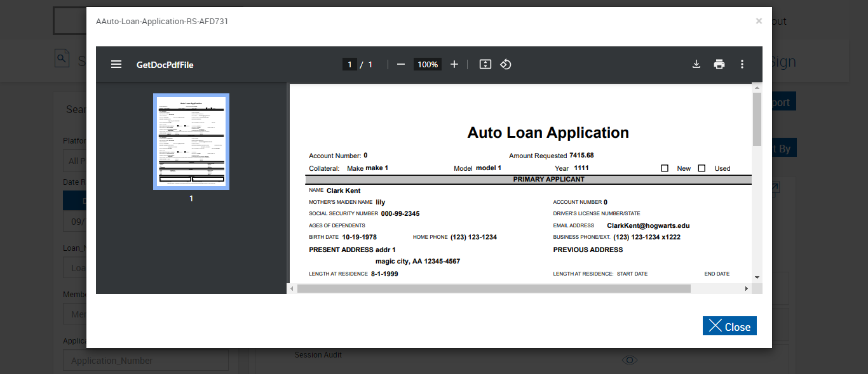
Task: Dismiss the dialog with the X
Action: click(x=759, y=21)
